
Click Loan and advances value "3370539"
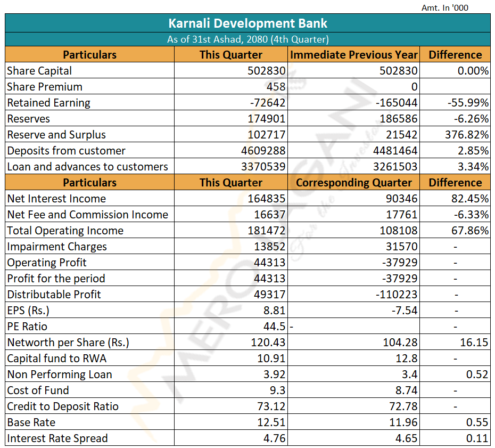[263, 167]
